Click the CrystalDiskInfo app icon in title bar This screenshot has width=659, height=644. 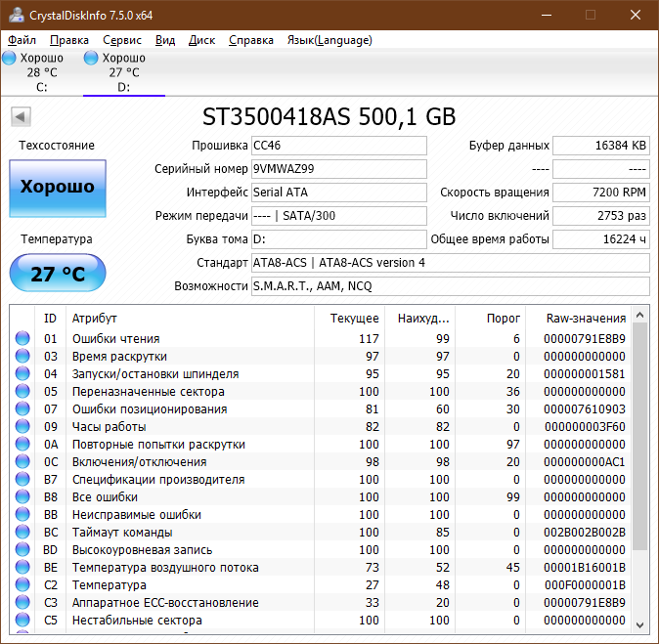[x=17, y=15]
